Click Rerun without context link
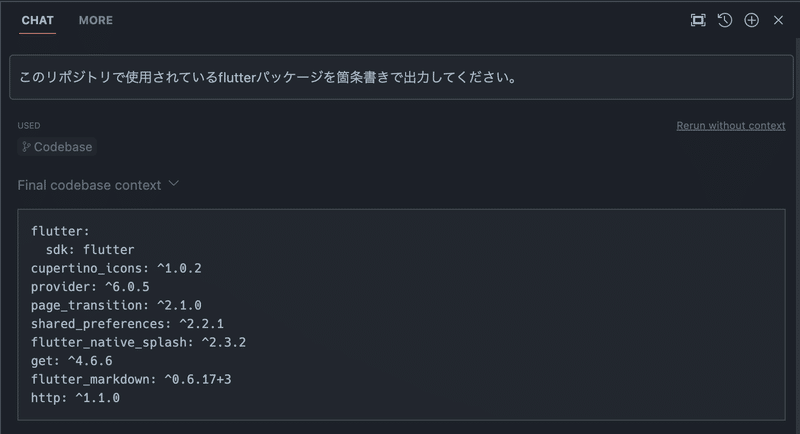This screenshot has width=800, height=434. 730,126
